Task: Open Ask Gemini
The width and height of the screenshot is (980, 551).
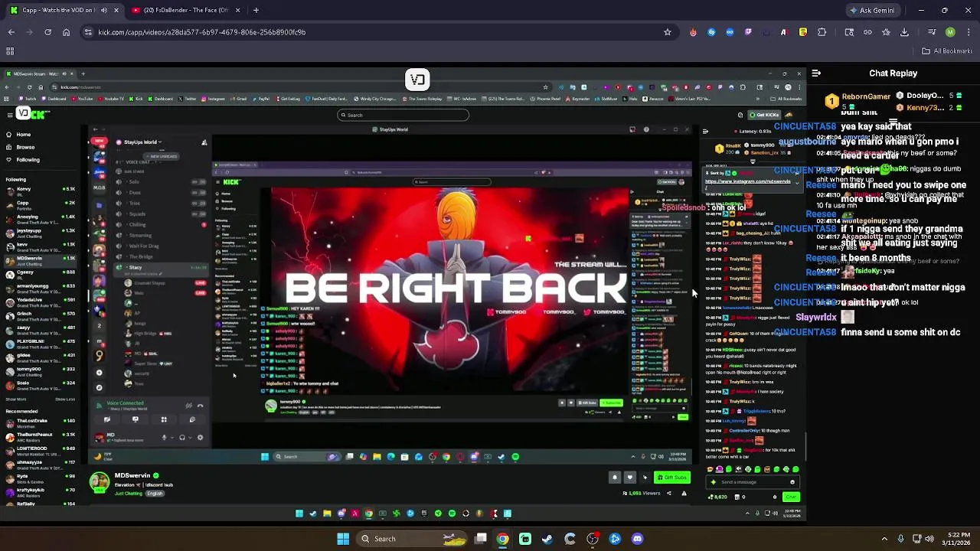Action: (x=873, y=10)
